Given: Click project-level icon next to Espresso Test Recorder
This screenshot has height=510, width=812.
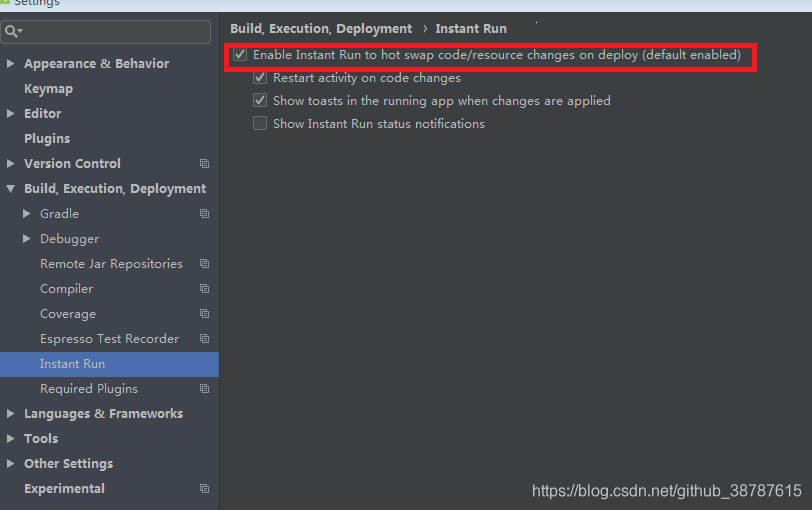Looking at the screenshot, I should [205, 339].
